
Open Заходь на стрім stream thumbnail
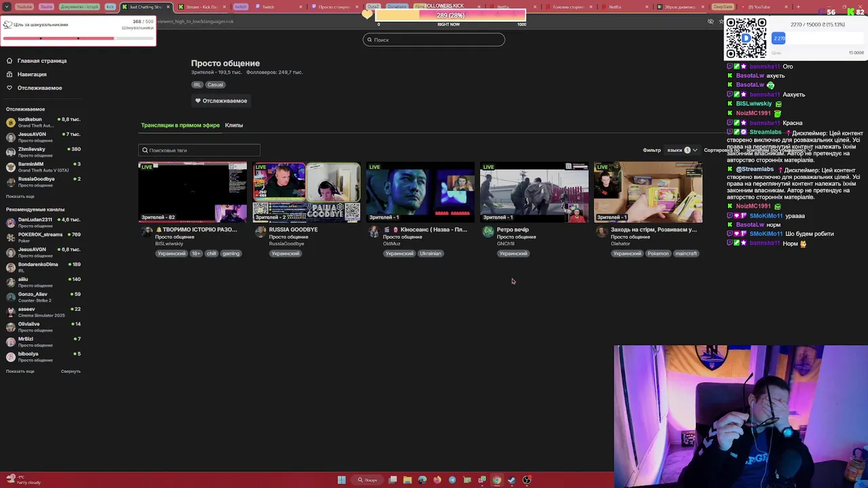click(x=648, y=192)
